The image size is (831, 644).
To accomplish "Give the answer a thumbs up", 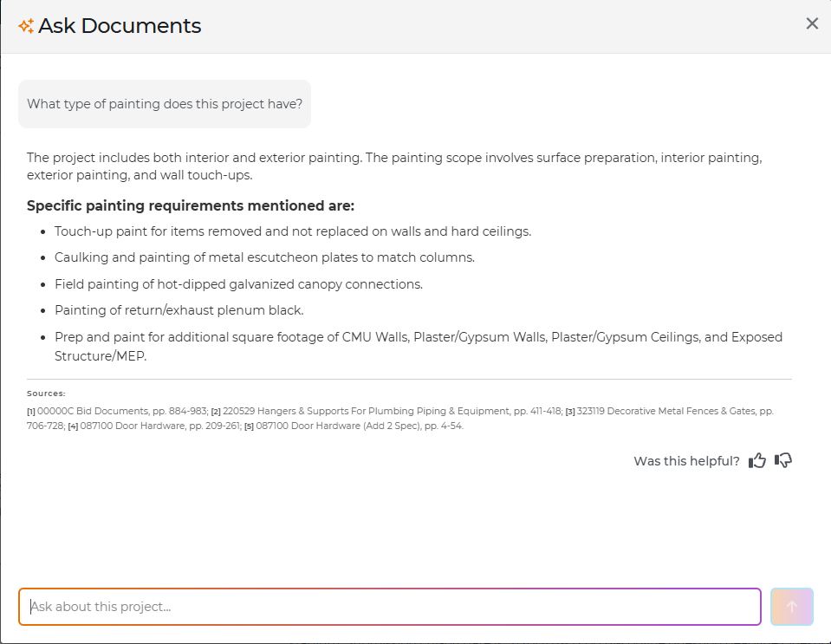I will point(756,460).
